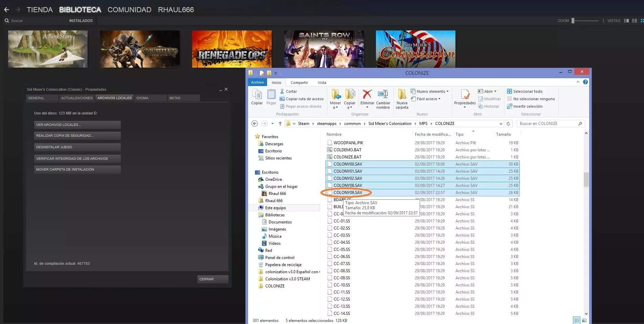
Task: Click the Cortar scissors icon
Action: 282,91
